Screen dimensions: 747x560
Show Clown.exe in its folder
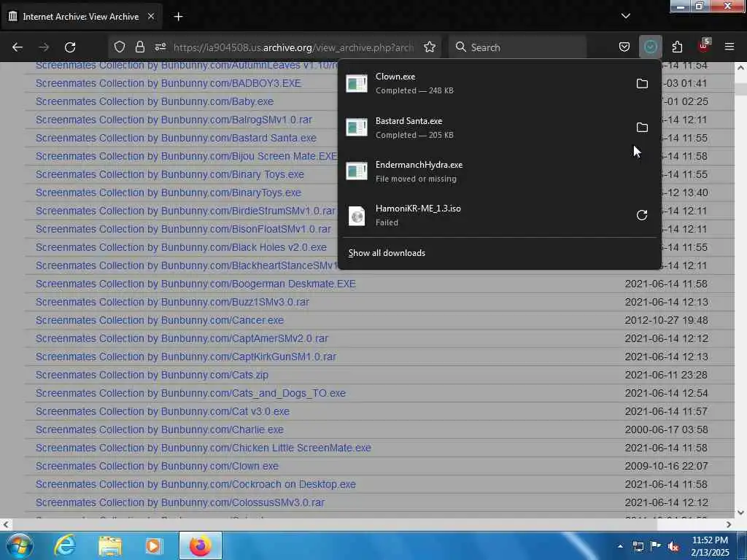[x=642, y=83]
